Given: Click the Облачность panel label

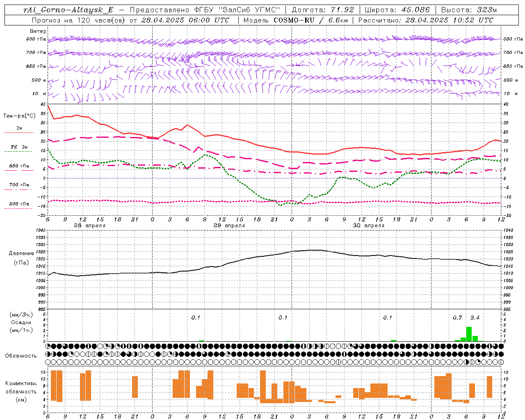Looking at the screenshot, I should pos(21,356).
